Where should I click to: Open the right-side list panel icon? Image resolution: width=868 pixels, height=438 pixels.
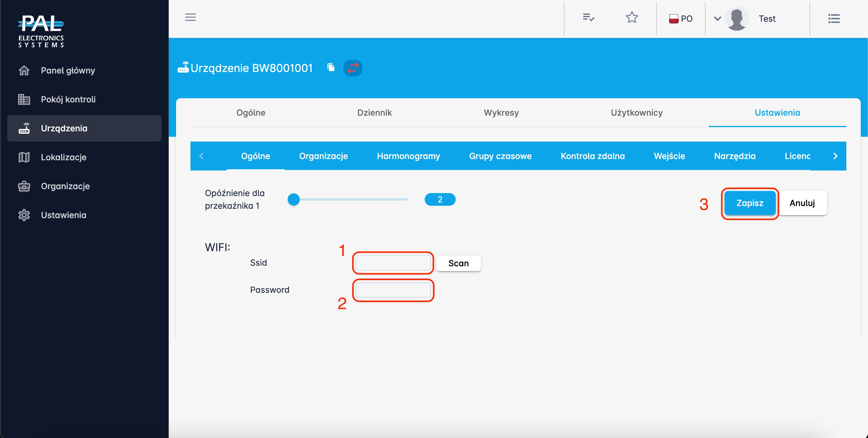click(834, 18)
